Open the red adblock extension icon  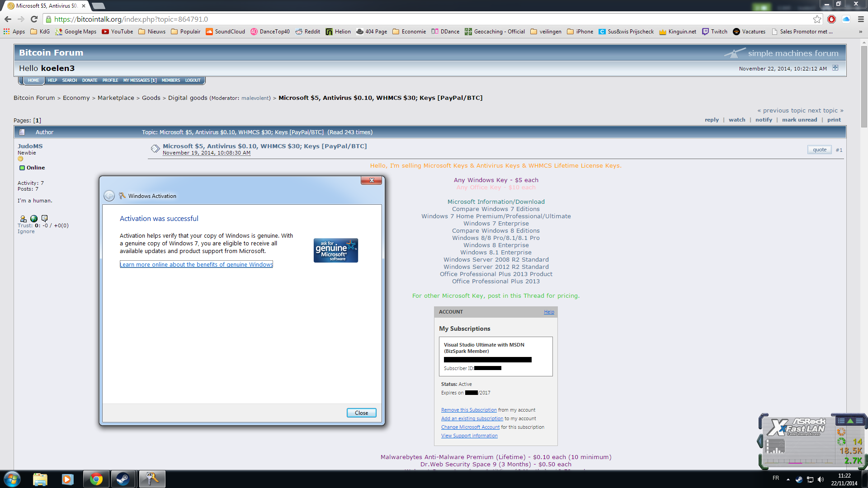click(x=831, y=19)
